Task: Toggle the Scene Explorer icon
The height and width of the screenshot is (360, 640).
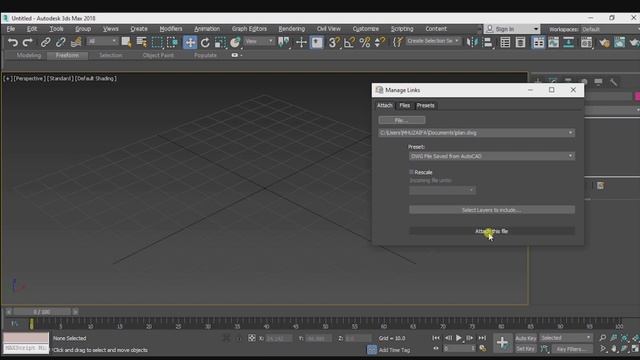Action: (x=505, y=42)
